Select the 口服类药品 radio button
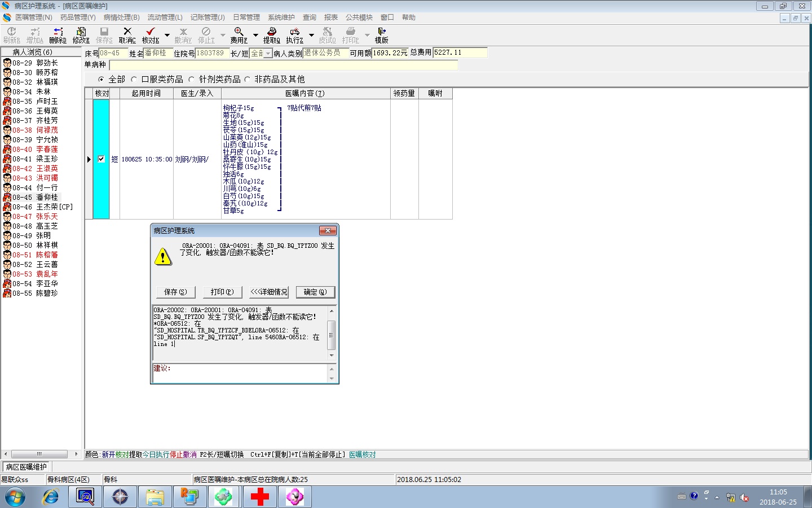The height and width of the screenshot is (508, 812). (134, 80)
